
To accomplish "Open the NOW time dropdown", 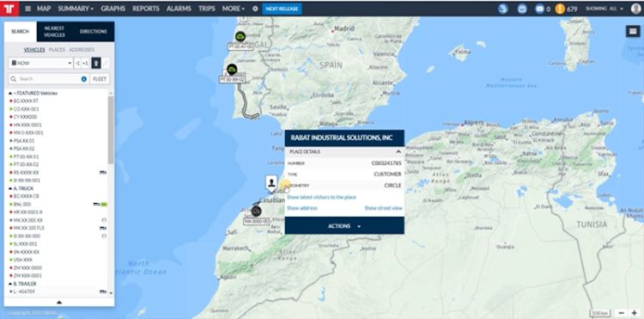I will tap(40, 63).
